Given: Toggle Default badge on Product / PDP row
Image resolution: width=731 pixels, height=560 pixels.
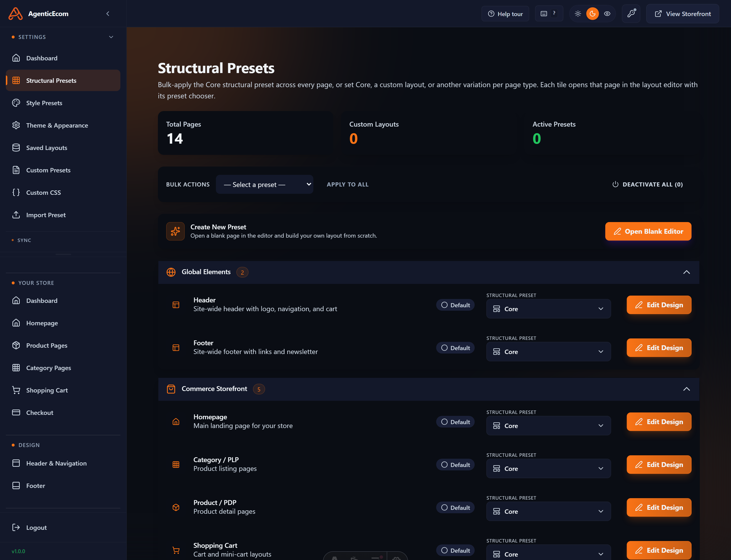Looking at the screenshot, I should coord(455,507).
